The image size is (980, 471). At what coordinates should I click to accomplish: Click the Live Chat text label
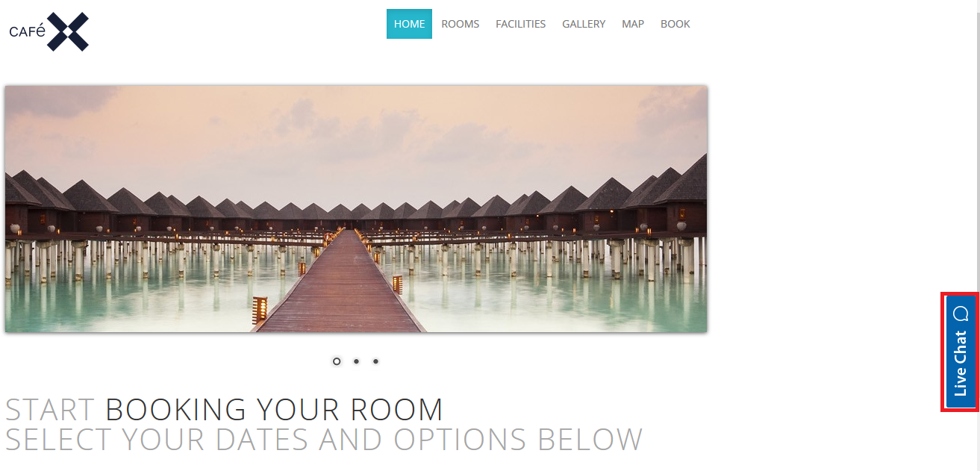[x=961, y=364]
